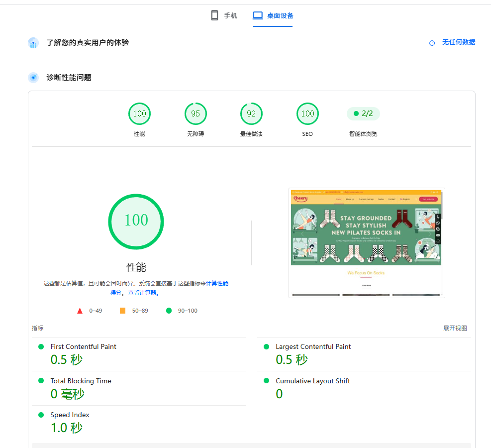The height and width of the screenshot is (448, 491).
Task: Click the orange square 50–89 legend icon
Action: (122, 311)
